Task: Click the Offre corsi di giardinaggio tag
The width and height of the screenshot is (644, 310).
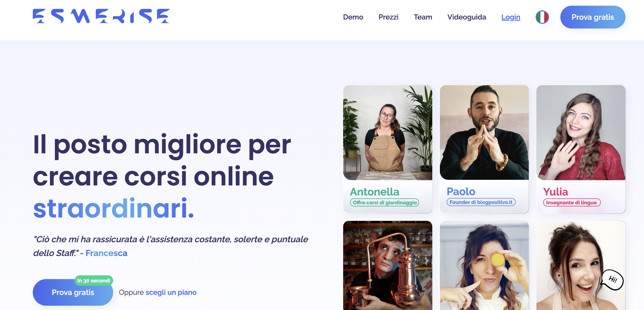Action: pyautogui.click(x=384, y=203)
